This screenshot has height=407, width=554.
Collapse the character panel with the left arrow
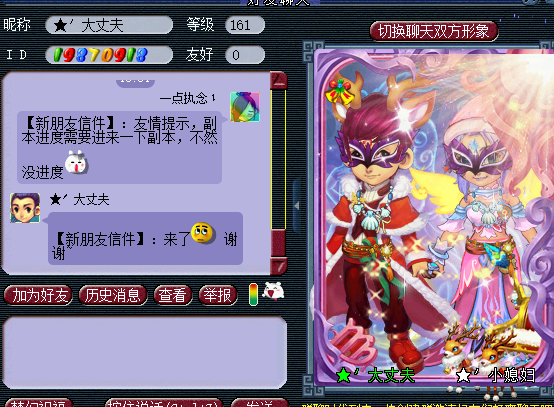[297, 206]
